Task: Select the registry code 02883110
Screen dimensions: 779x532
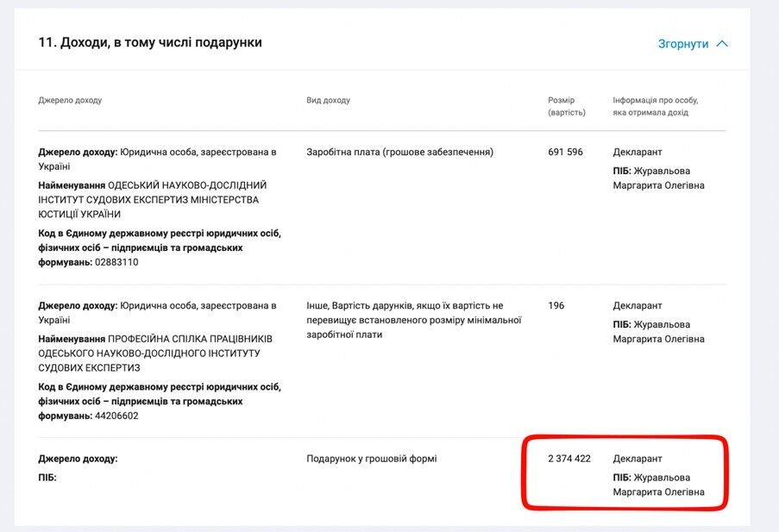Action: (116, 262)
